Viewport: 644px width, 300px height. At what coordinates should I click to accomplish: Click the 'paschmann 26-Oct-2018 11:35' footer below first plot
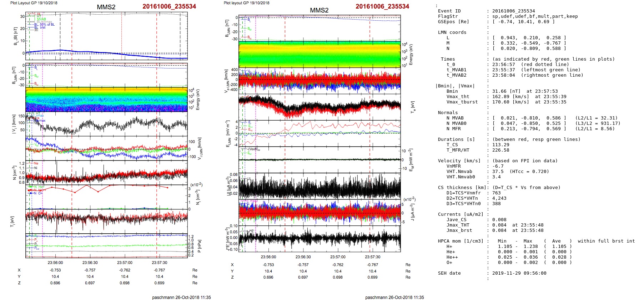coord(181,297)
